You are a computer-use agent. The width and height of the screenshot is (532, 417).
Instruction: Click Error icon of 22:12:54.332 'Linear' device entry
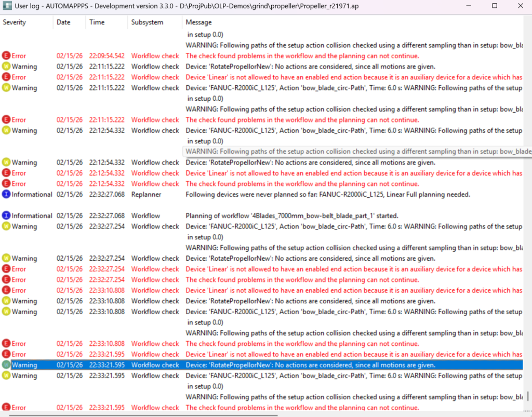(x=6, y=173)
